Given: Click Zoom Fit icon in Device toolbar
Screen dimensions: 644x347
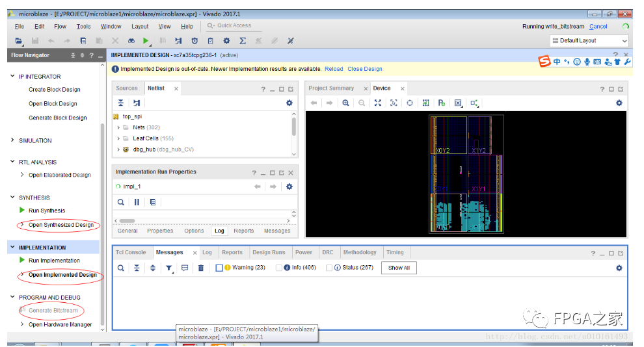Looking at the screenshot, I should click(378, 103).
